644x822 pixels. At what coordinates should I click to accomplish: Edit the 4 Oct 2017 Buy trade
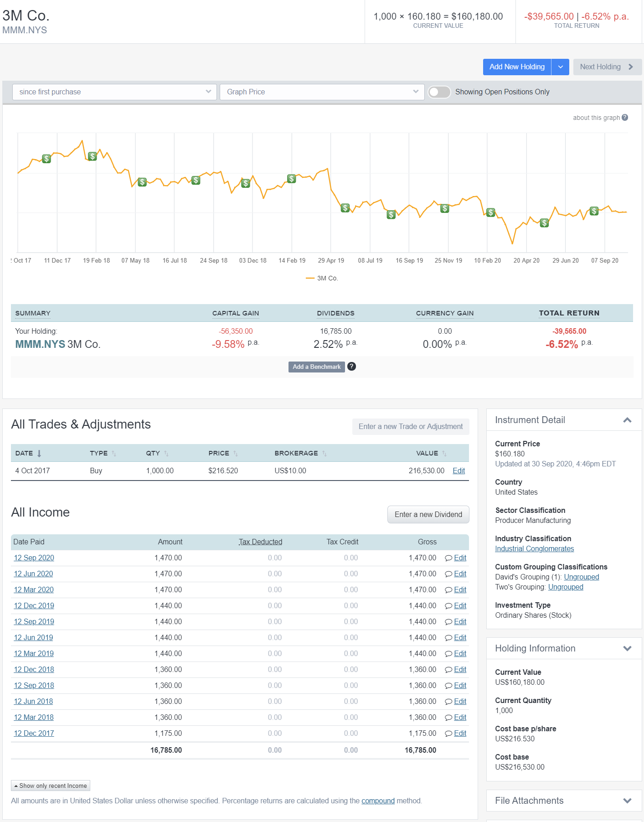pyautogui.click(x=459, y=471)
